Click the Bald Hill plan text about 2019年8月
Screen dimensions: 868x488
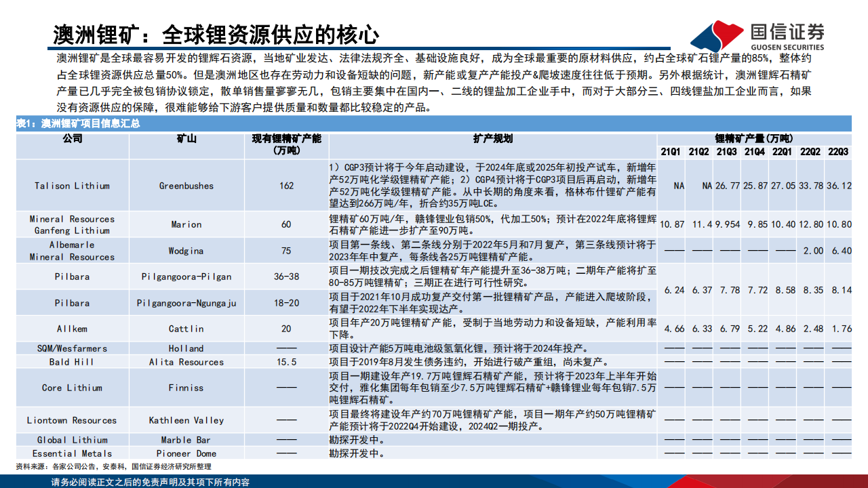pos(469,362)
